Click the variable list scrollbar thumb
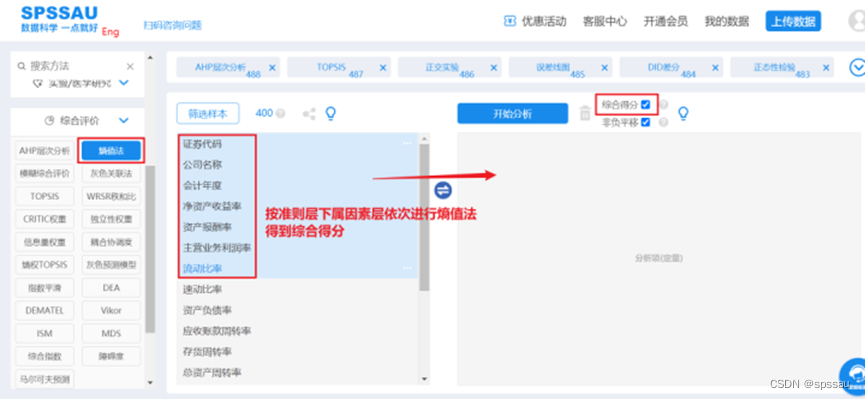The height and width of the screenshot is (399, 865). (x=424, y=217)
